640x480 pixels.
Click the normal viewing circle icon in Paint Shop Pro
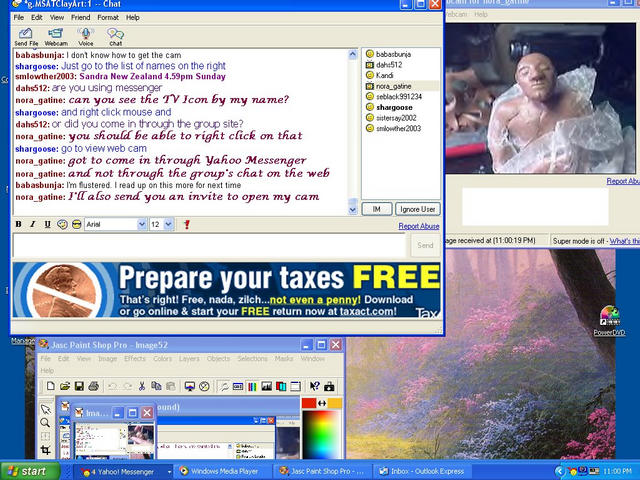point(204,386)
